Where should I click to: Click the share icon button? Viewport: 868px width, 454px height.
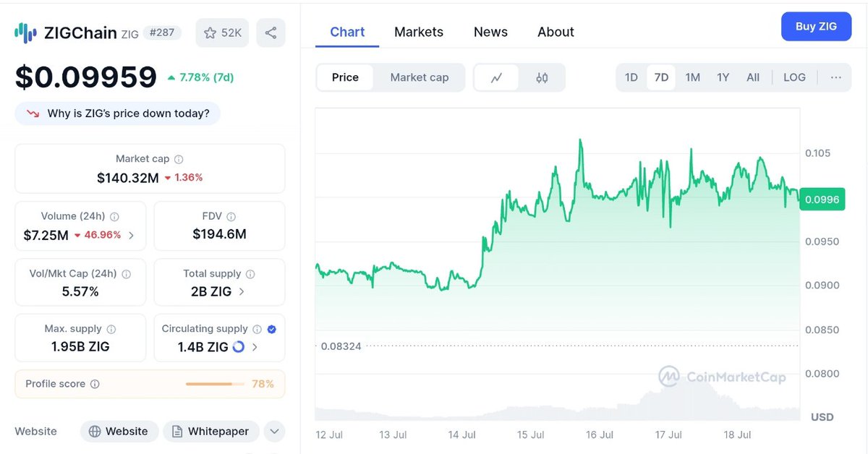(x=271, y=33)
